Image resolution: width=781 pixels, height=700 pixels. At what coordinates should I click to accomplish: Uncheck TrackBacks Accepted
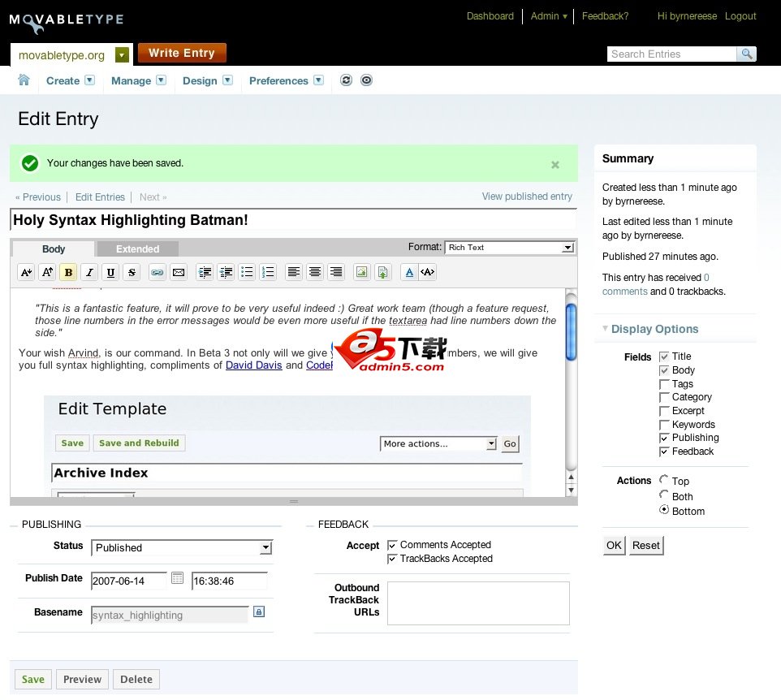pos(392,559)
